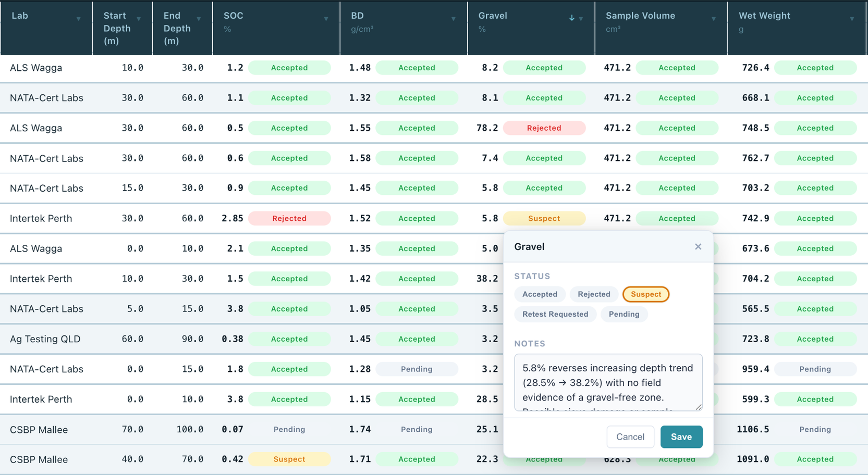This screenshot has width=868, height=475.
Task: Open the Accepted SOC badge for value 1.2
Action: pyautogui.click(x=289, y=68)
